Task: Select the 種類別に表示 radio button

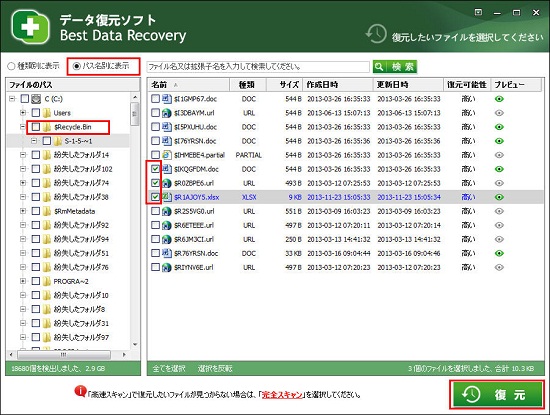Action: [11, 66]
